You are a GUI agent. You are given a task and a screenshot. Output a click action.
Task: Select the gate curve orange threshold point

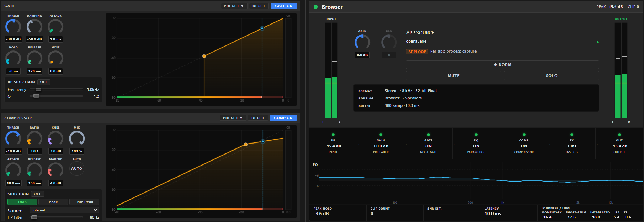click(x=204, y=56)
